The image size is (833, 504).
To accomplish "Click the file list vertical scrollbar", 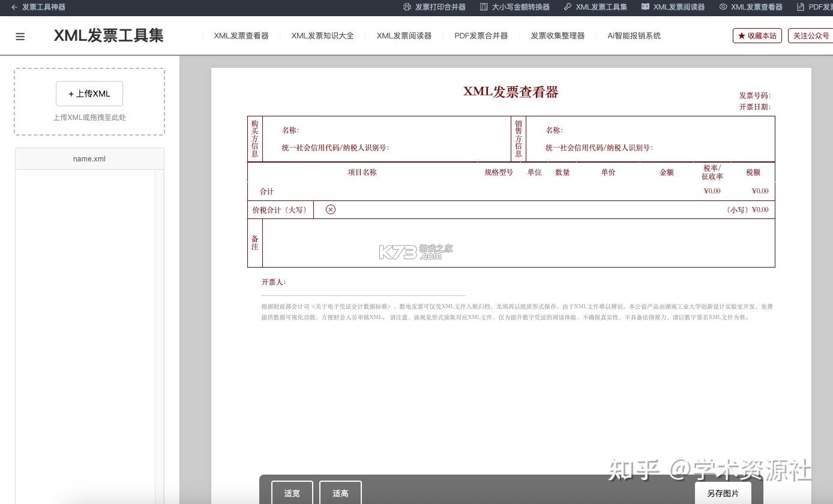I will pyautogui.click(x=160, y=336).
